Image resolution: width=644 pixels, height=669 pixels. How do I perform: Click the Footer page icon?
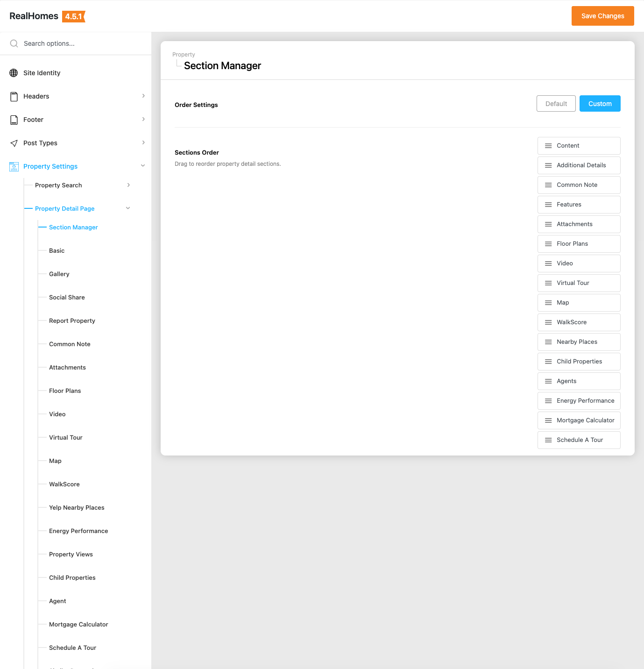pyautogui.click(x=14, y=120)
